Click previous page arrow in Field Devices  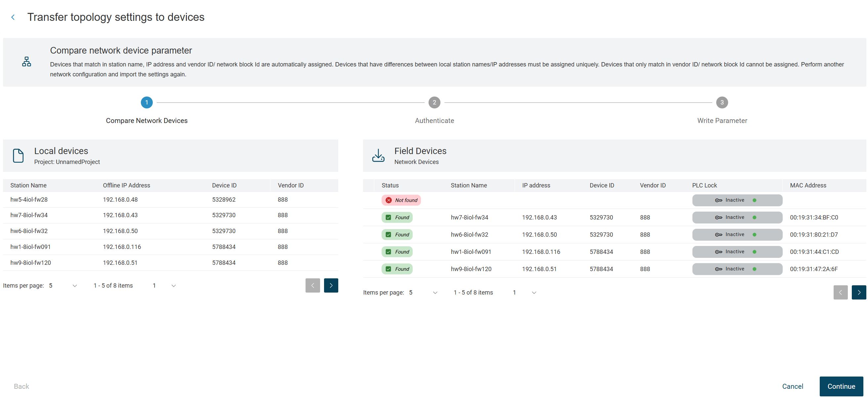[x=840, y=293]
